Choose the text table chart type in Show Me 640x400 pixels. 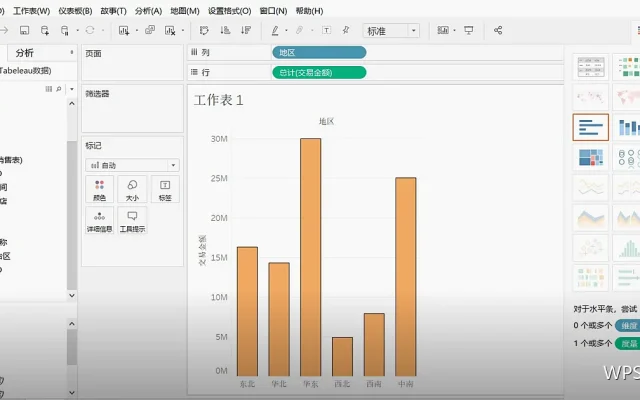pos(591,67)
